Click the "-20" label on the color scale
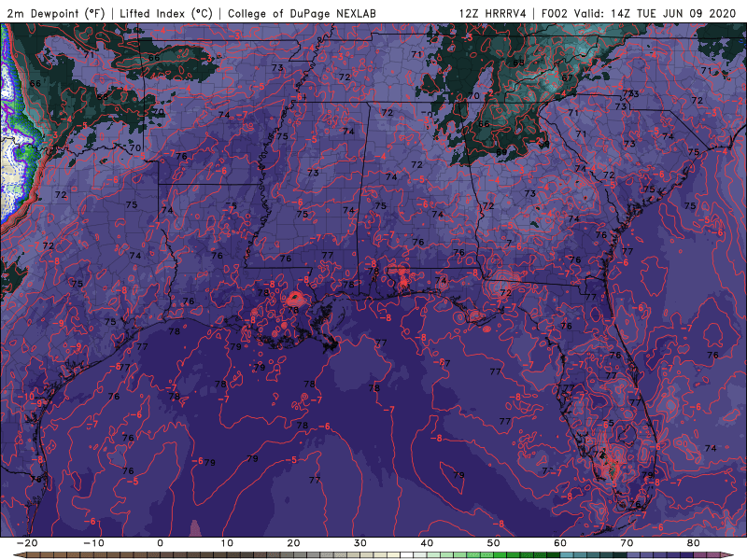 [x=27, y=543]
